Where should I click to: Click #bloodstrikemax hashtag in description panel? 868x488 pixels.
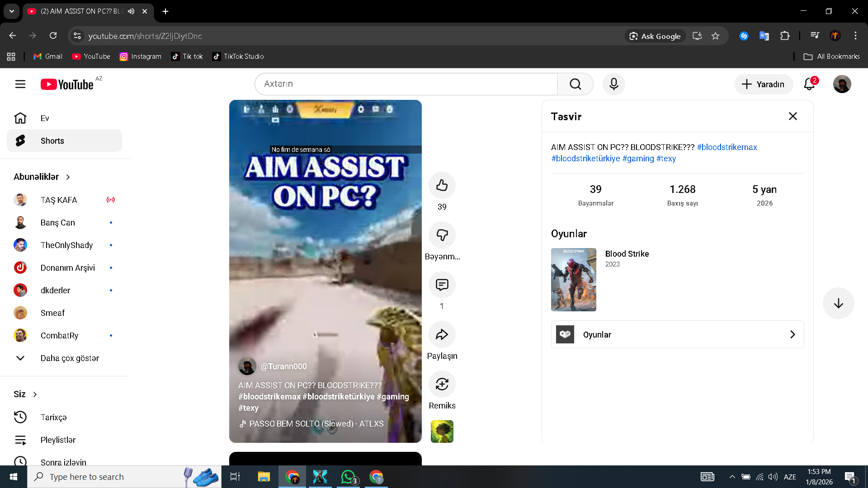tap(727, 147)
